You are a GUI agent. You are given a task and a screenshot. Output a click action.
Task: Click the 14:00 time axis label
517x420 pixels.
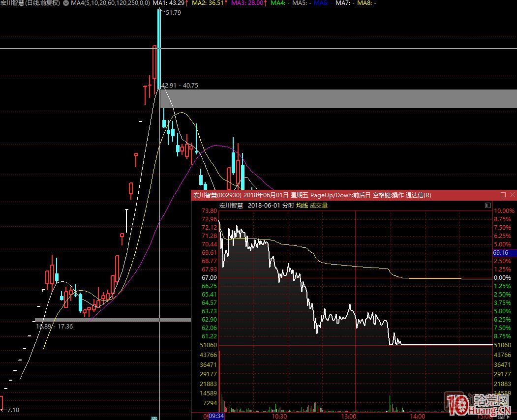pos(418,416)
